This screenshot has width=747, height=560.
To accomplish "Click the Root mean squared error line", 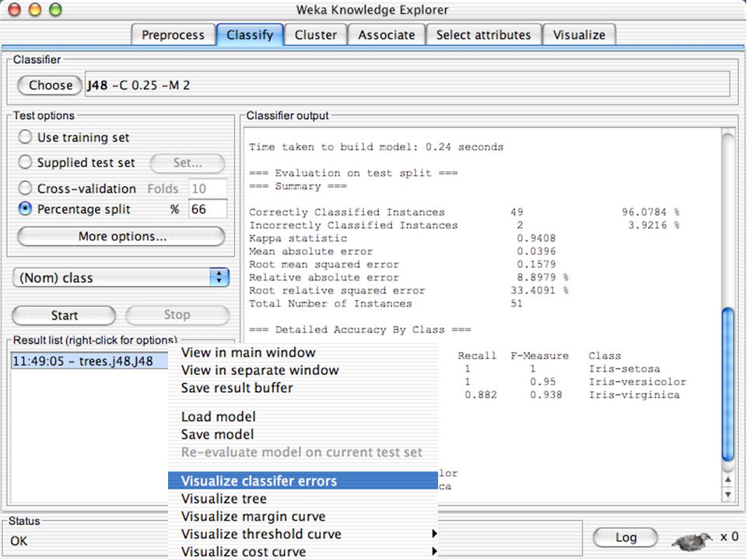I will pos(402,264).
